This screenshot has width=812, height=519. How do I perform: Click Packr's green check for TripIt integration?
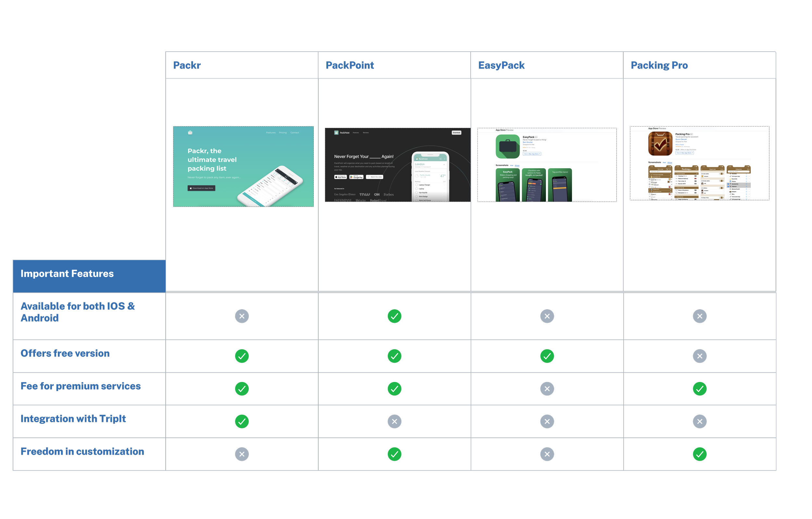[242, 421]
